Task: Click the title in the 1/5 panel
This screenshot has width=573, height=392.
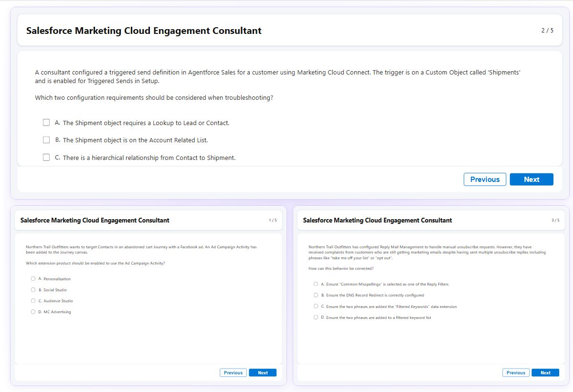Action: click(x=95, y=221)
